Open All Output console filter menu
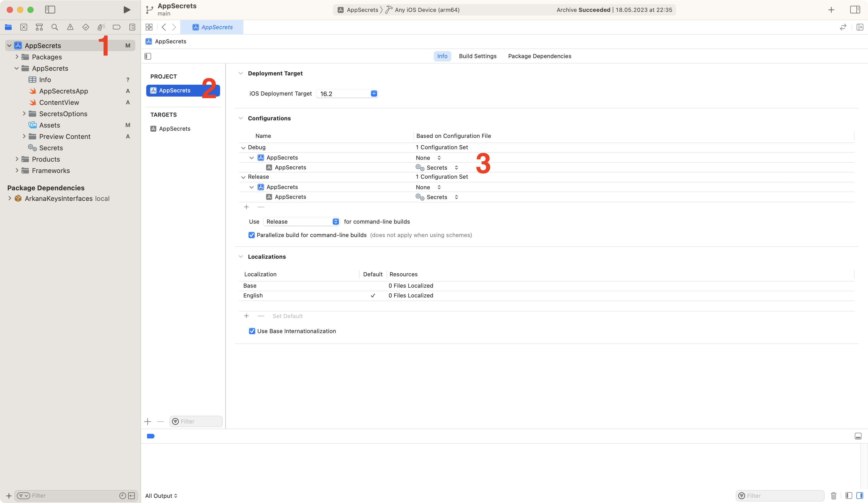This screenshot has width=868, height=503. pyautogui.click(x=161, y=496)
